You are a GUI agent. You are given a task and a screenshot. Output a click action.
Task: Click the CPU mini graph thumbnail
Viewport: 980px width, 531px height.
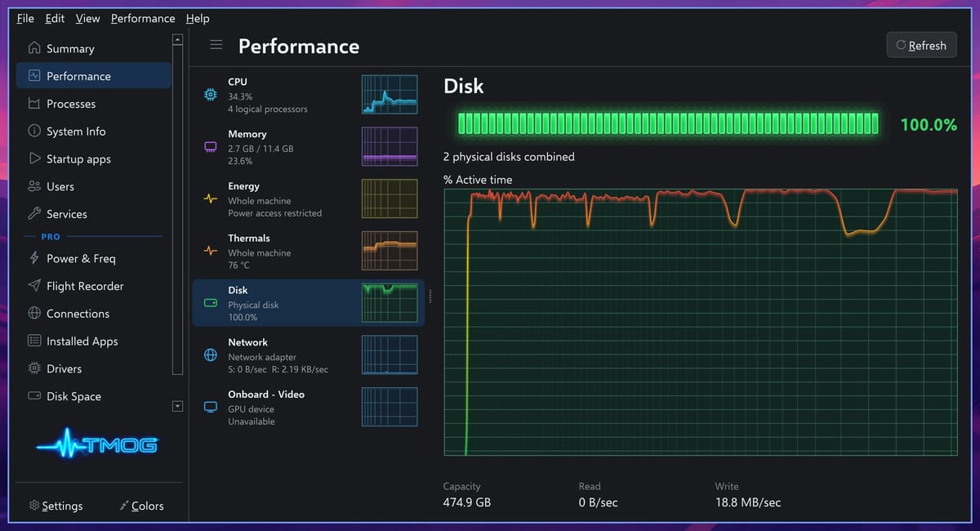[390, 95]
